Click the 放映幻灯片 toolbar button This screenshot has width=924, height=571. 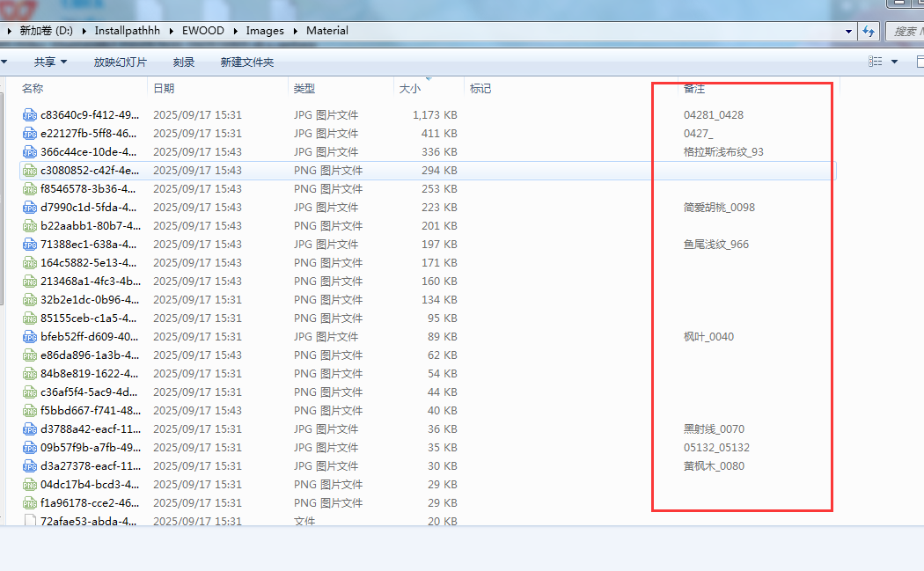121,62
